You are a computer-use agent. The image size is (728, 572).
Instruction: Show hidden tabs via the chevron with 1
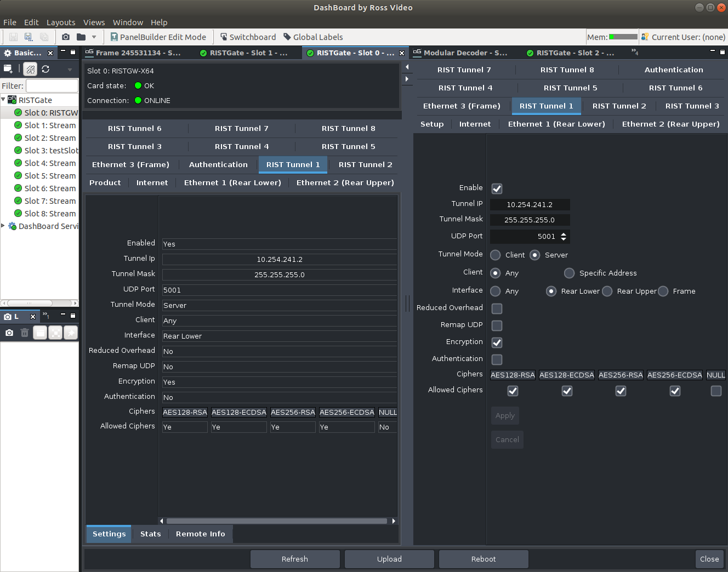click(x=46, y=316)
